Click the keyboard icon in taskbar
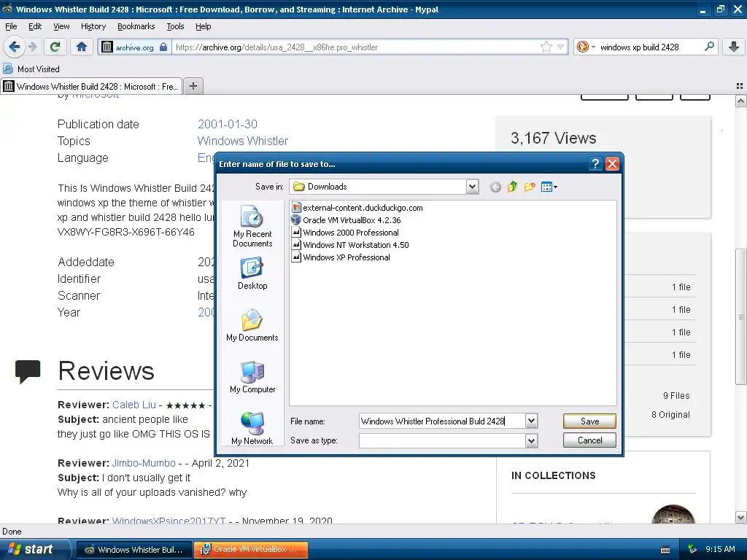The height and width of the screenshot is (560, 747). (665, 550)
